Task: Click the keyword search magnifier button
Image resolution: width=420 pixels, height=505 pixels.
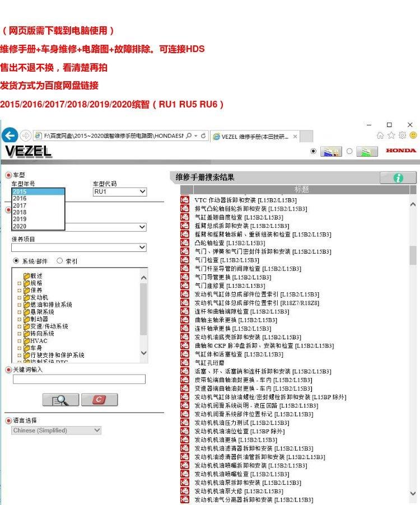Action: click(60, 400)
